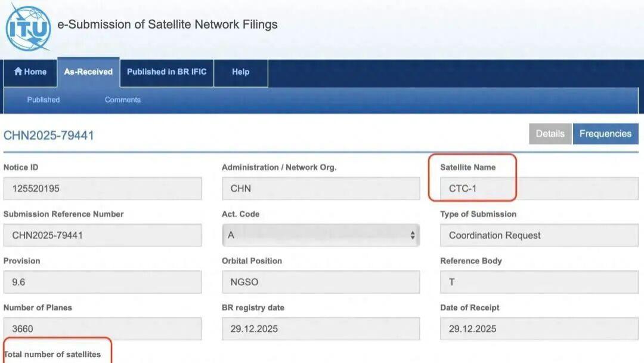
Task: Click the CHN2025-79441 heading
Action: pyautogui.click(x=49, y=136)
